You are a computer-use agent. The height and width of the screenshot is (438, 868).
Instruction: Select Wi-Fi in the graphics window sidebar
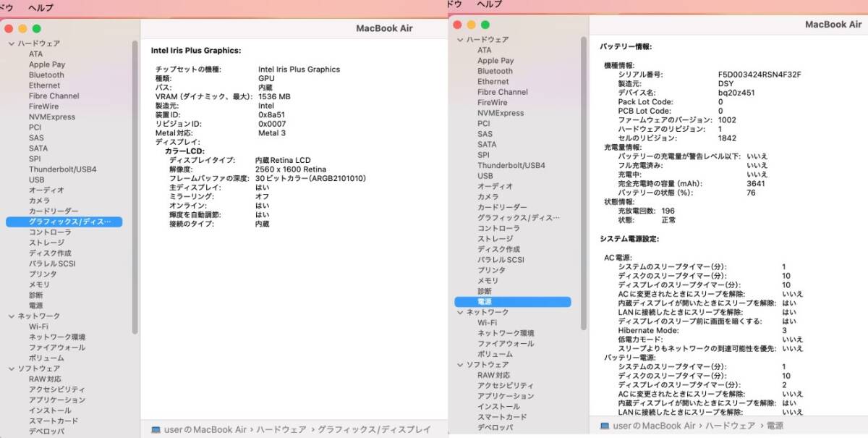coord(38,327)
